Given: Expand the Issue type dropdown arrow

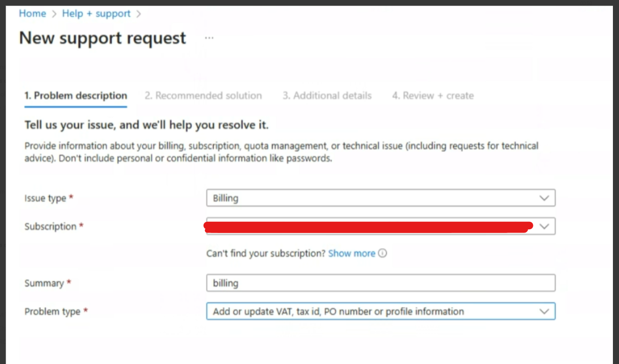Looking at the screenshot, I should tap(544, 198).
